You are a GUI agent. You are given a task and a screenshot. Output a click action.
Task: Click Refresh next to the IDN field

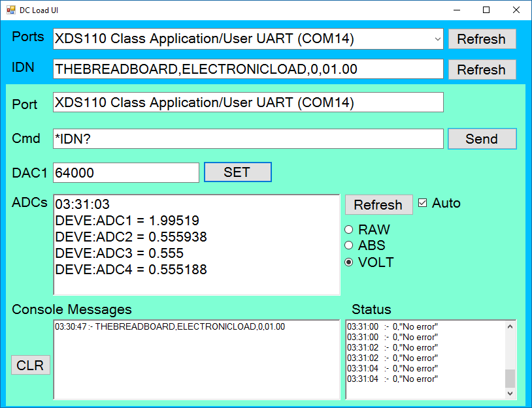[x=482, y=69]
